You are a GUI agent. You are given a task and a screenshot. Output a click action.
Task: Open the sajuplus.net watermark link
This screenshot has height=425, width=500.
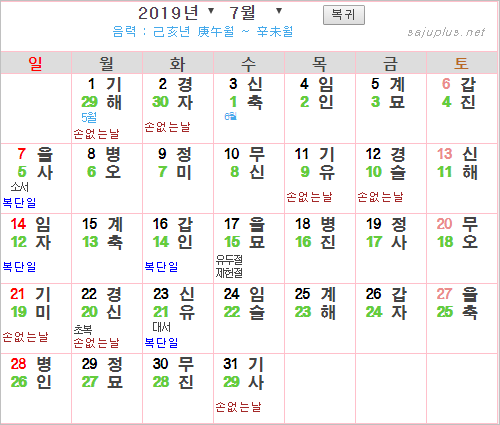[x=446, y=32]
